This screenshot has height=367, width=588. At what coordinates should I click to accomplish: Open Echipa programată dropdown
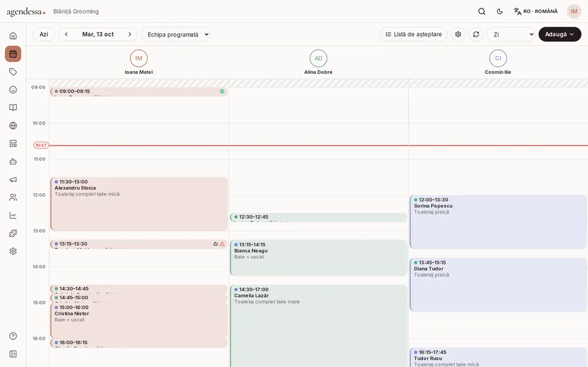pos(176,34)
